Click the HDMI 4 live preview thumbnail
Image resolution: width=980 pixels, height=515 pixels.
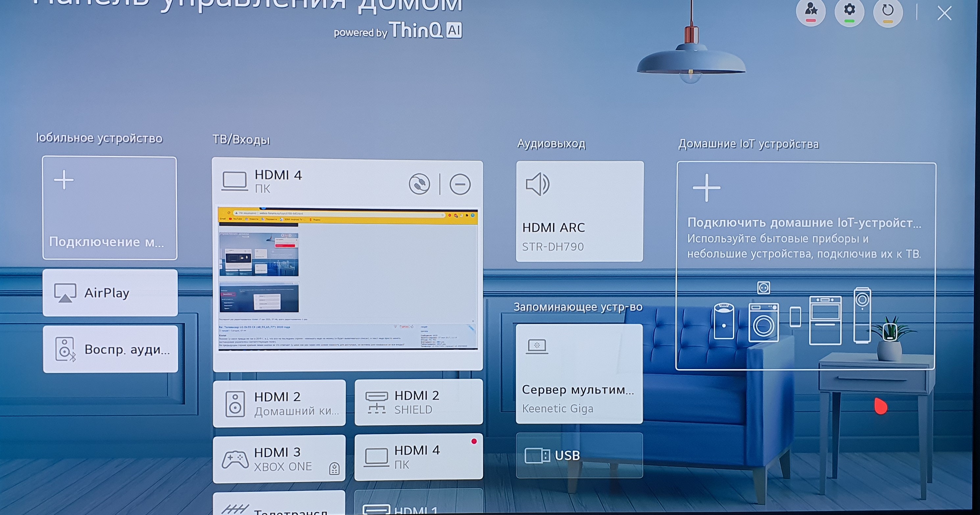point(348,279)
